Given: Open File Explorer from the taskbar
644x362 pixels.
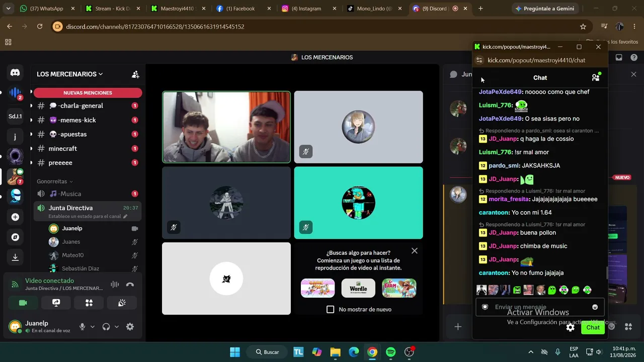Looking at the screenshot, I should (x=335, y=352).
